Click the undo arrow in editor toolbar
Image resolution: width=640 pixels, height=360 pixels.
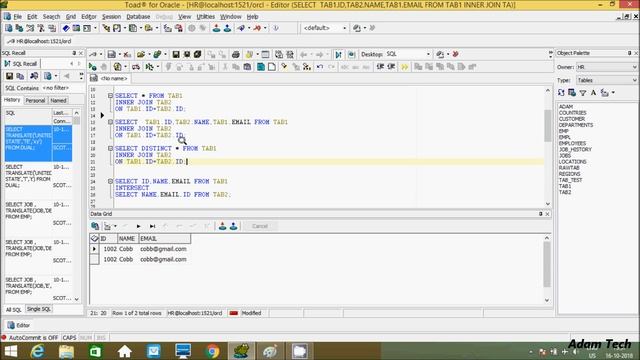[x=320, y=67]
